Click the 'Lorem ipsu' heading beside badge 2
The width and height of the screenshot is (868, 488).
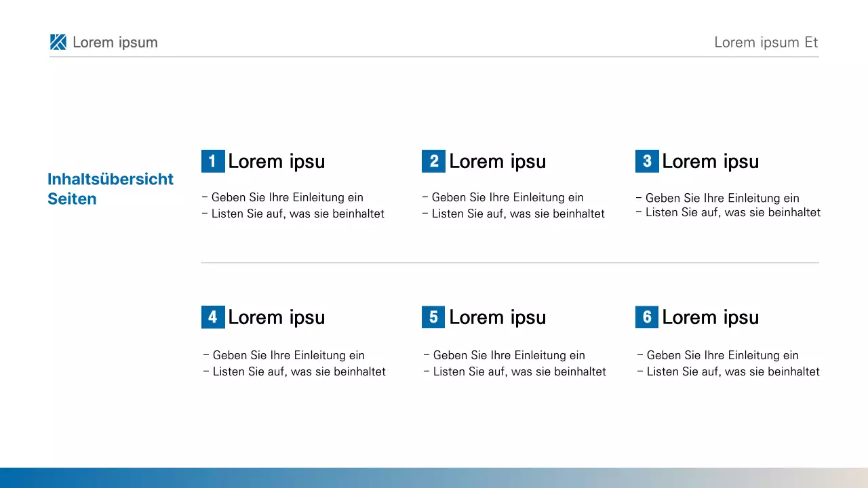[497, 161]
